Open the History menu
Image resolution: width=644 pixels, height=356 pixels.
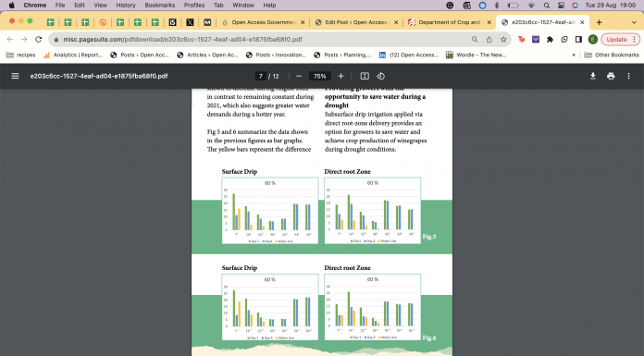click(x=126, y=5)
